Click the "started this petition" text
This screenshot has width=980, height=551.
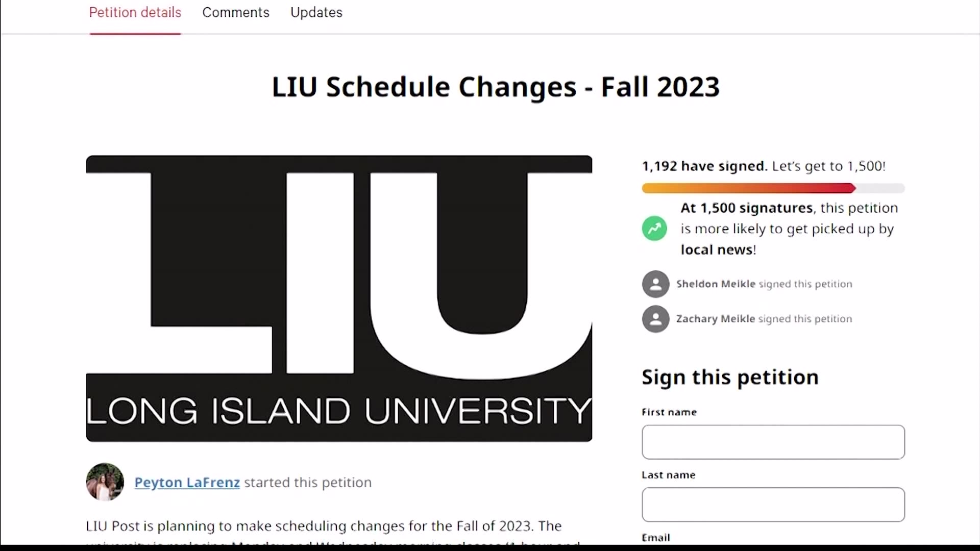click(x=306, y=482)
